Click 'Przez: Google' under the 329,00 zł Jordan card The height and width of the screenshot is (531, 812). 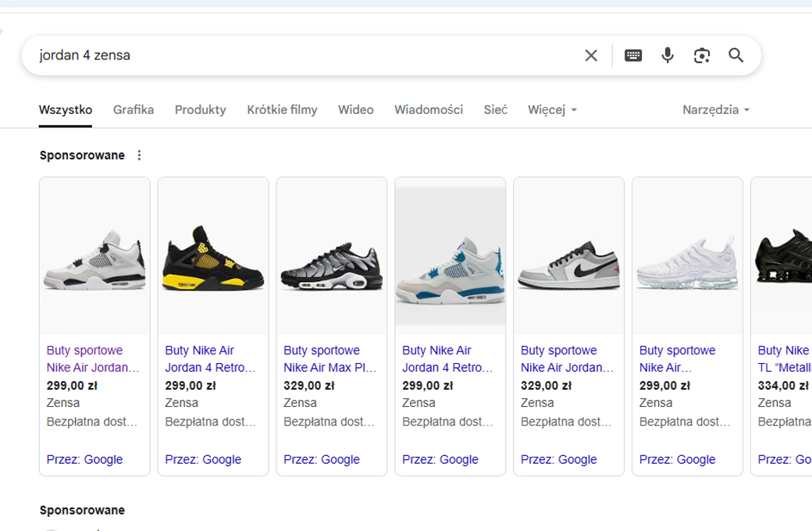(x=559, y=459)
